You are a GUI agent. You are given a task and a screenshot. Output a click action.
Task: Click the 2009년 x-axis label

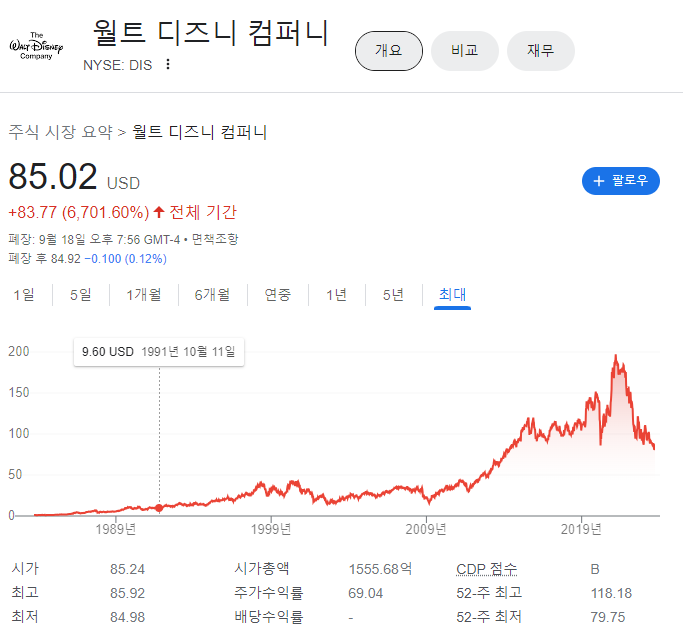426,529
